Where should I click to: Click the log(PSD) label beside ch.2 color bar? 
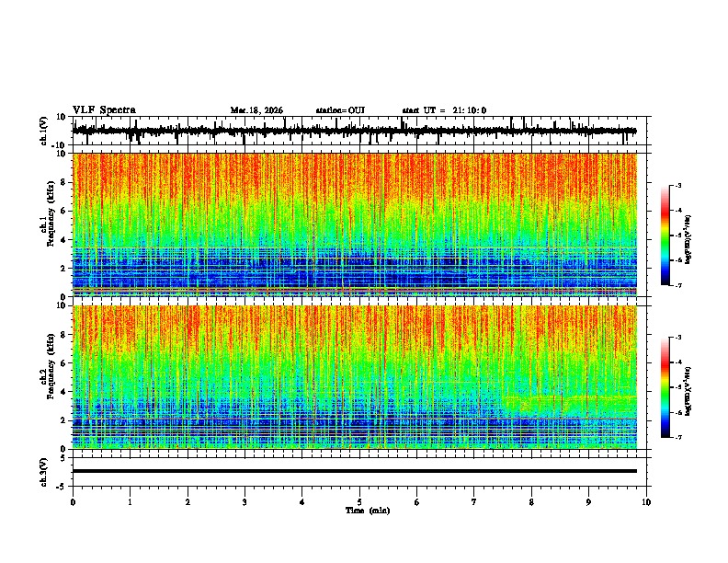click(688, 391)
